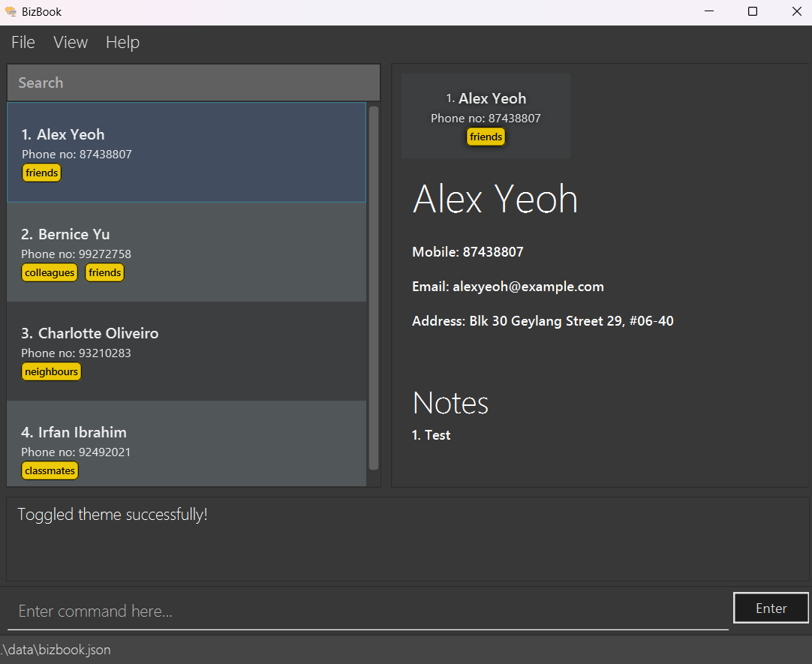Click the Enter button
The width and height of the screenshot is (812, 664).
771,608
